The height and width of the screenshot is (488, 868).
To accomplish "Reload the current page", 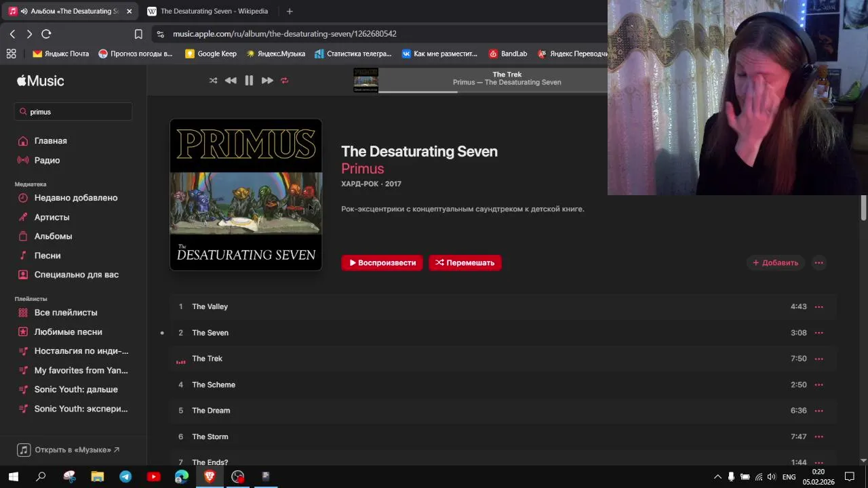I will pos(46,34).
